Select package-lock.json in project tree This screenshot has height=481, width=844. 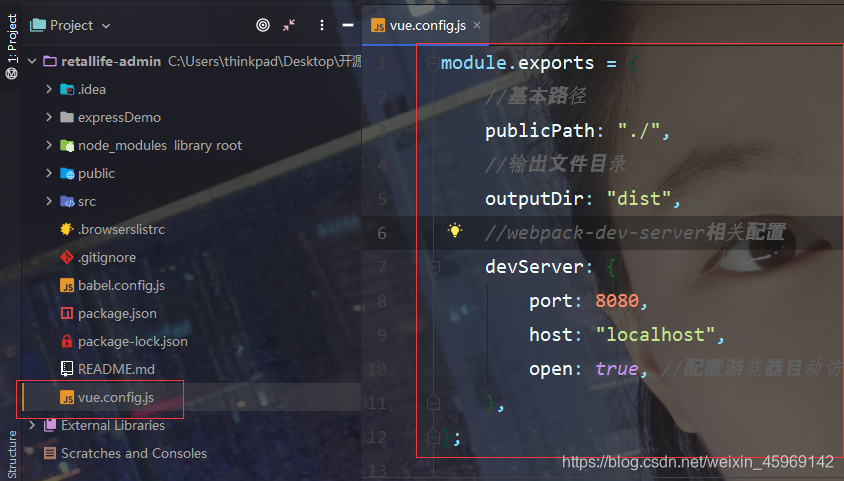tap(132, 342)
